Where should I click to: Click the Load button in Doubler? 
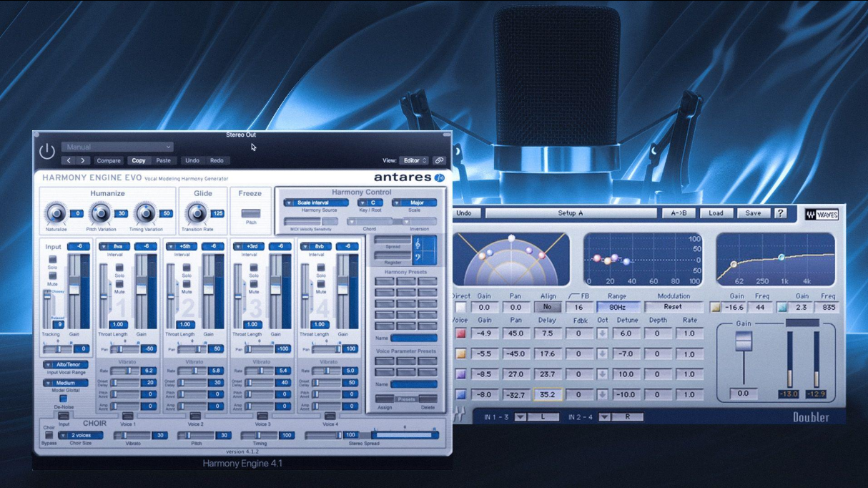(x=716, y=213)
